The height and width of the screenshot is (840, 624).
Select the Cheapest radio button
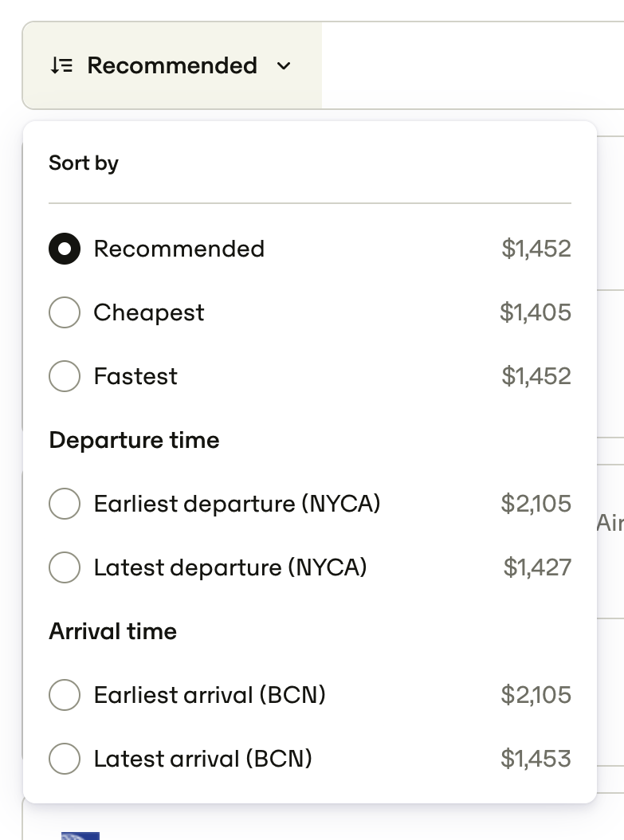point(65,312)
